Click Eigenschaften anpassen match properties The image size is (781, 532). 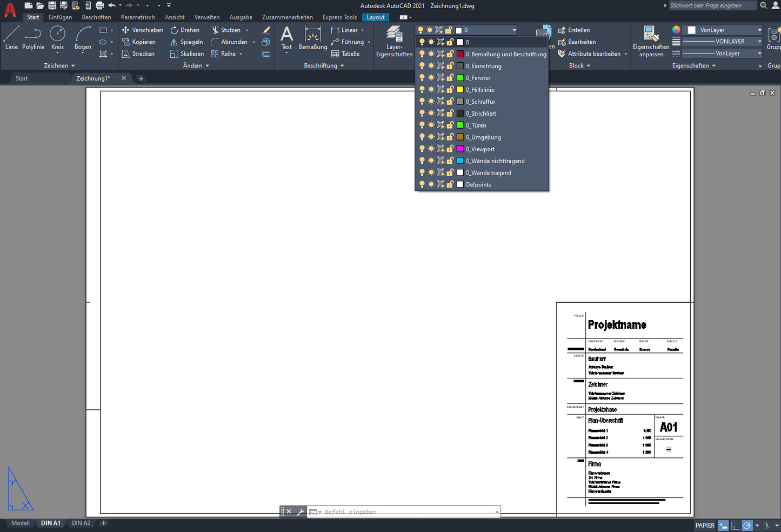[x=651, y=42]
